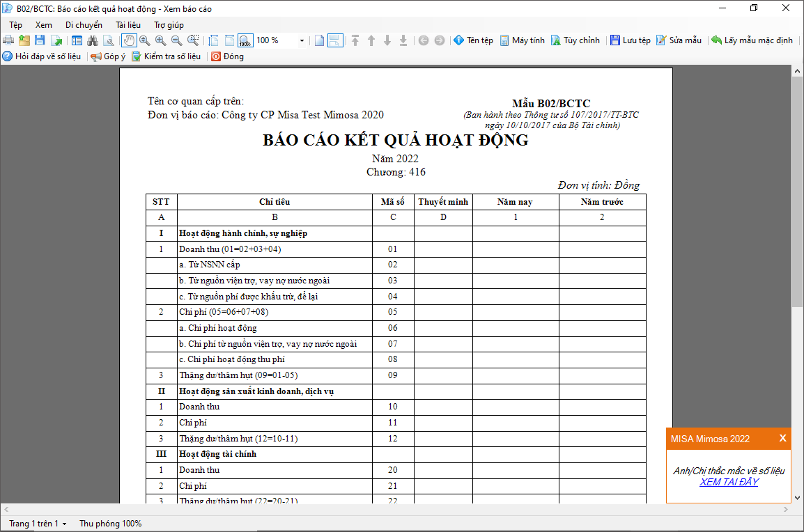
Task: Click Kiểm tra số liệu button
Action: pyautogui.click(x=166, y=56)
